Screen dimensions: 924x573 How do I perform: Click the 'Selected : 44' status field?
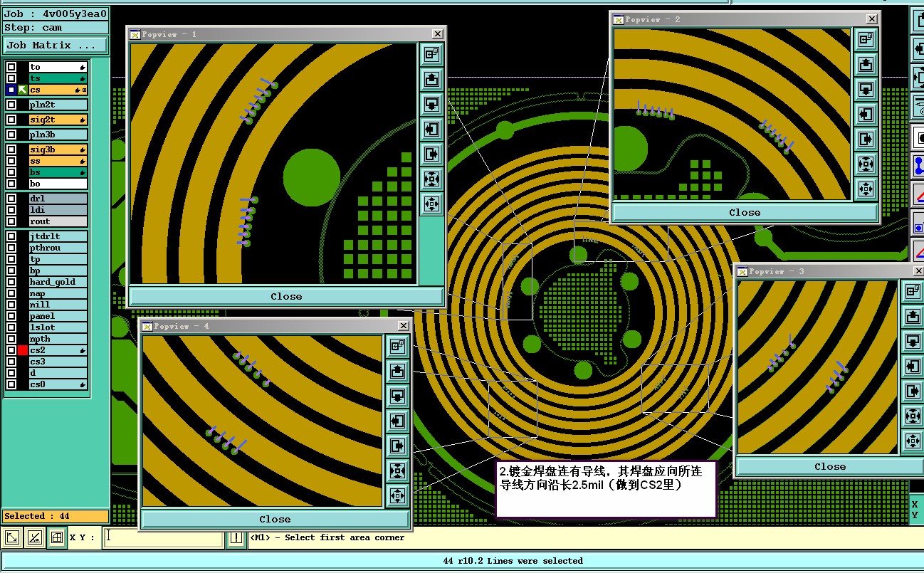coord(56,516)
